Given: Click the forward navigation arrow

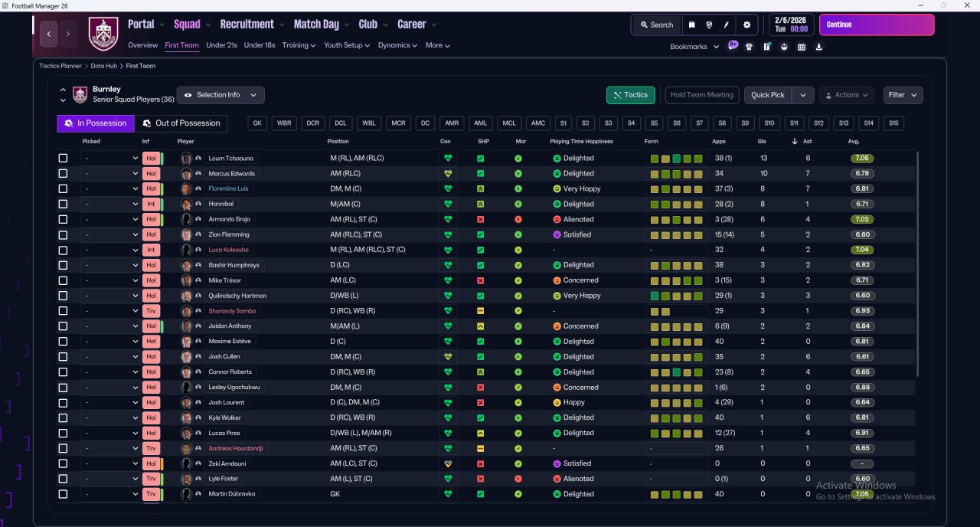Looking at the screenshot, I should click(68, 34).
